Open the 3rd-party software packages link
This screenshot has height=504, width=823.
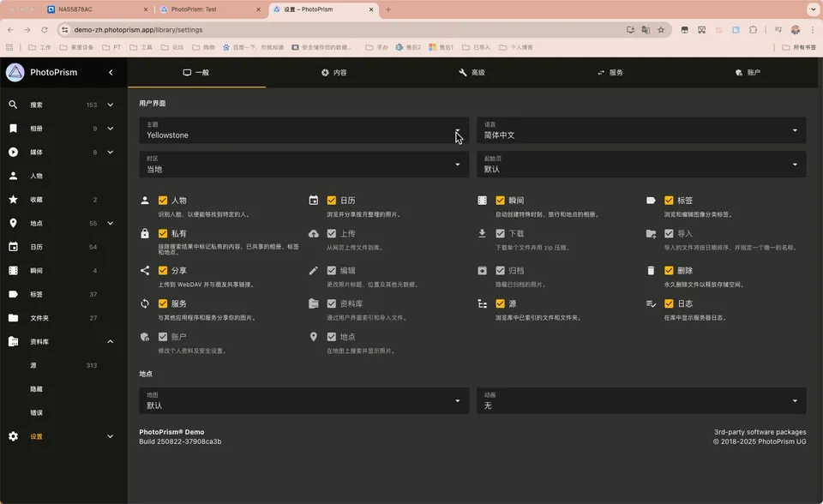click(x=760, y=432)
